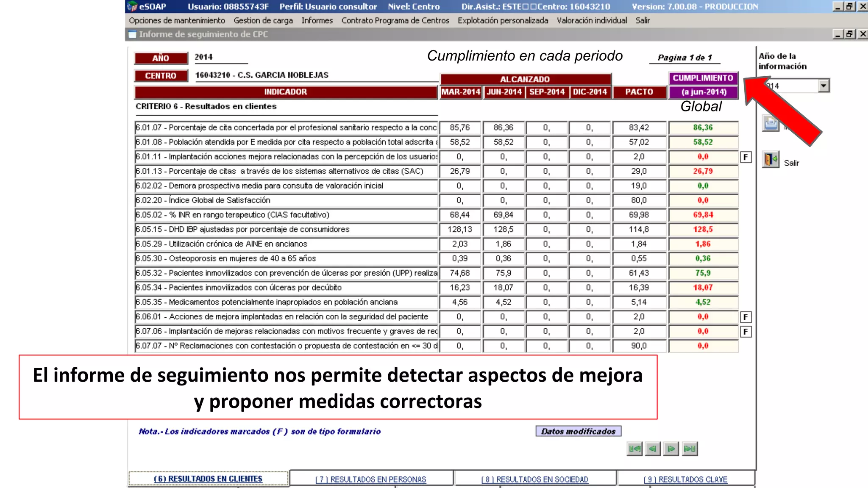Click the DIC-2014 column header
The height and width of the screenshot is (488, 868).
pyautogui.click(x=590, y=92)
